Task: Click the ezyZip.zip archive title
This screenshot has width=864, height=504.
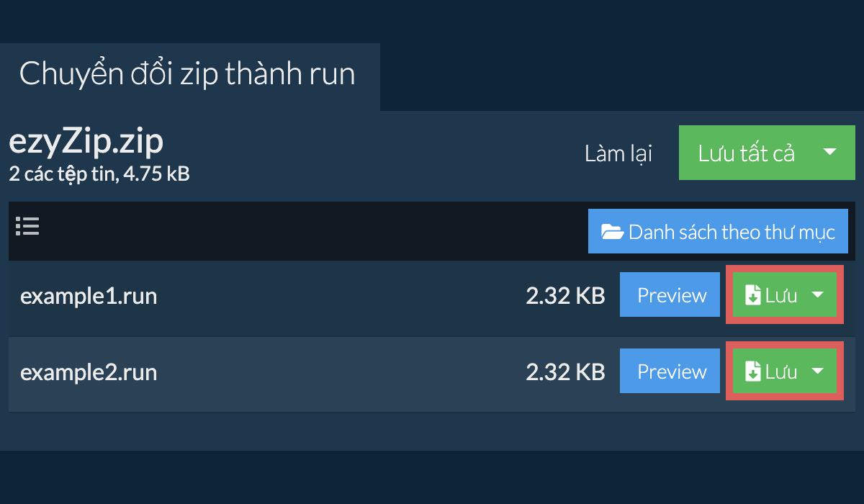Action: [86, 142]
